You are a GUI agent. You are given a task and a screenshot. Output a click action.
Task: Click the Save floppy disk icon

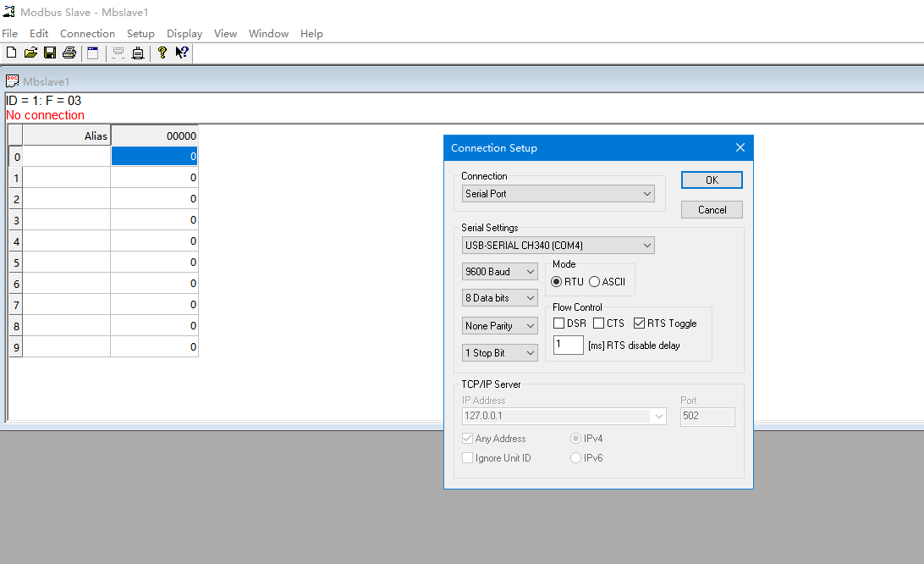(x=50, y=53)
